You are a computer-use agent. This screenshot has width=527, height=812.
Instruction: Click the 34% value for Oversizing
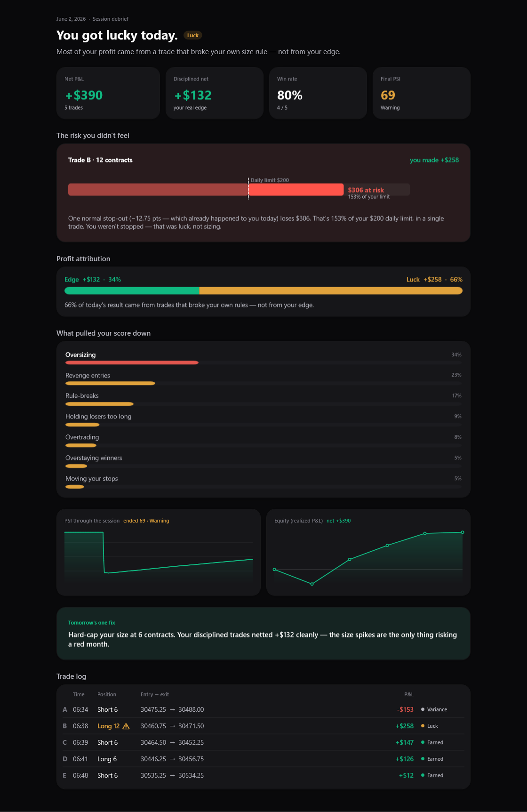[x=456, y=355]
